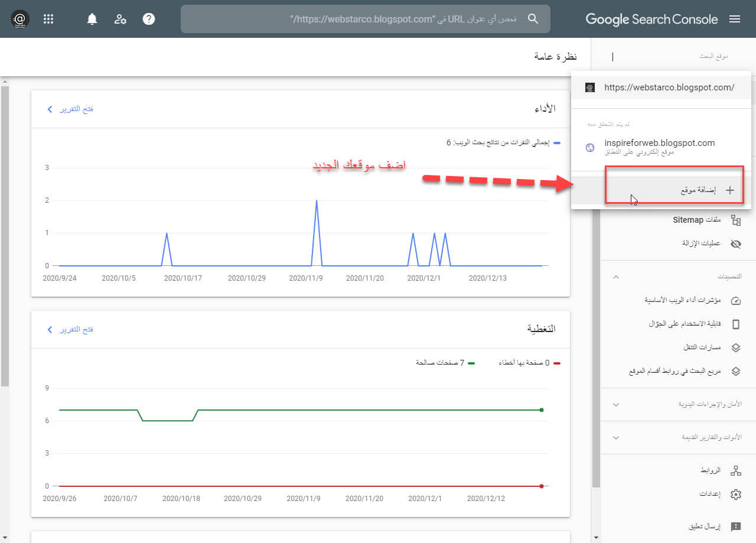The image size is (756, 543).
Task: Select https://webstarco.blogspot.com/ property
Action: [x=661, y=87]
